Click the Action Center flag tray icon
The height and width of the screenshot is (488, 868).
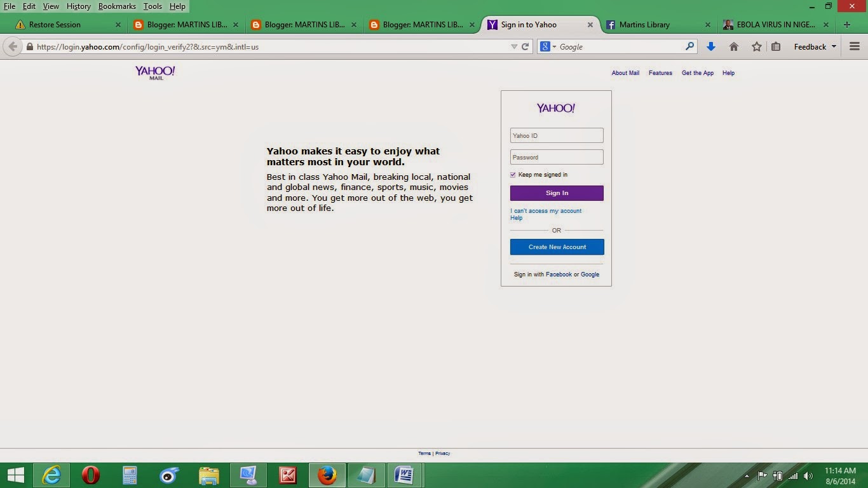pos(763,475)
